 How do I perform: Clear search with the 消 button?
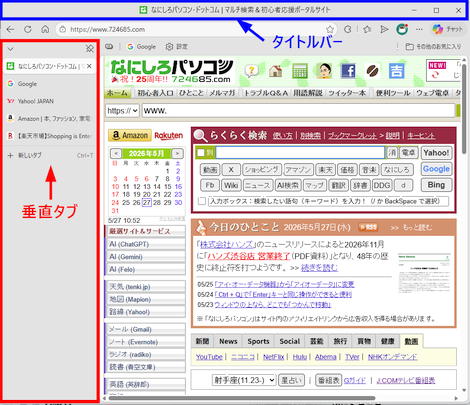click(392, 153)
